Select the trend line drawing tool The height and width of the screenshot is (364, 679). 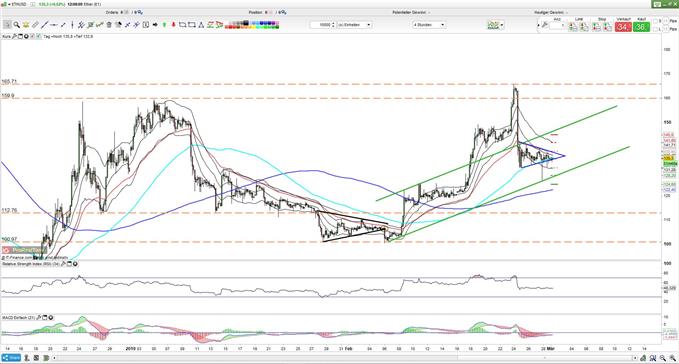(x=45, y=25)
